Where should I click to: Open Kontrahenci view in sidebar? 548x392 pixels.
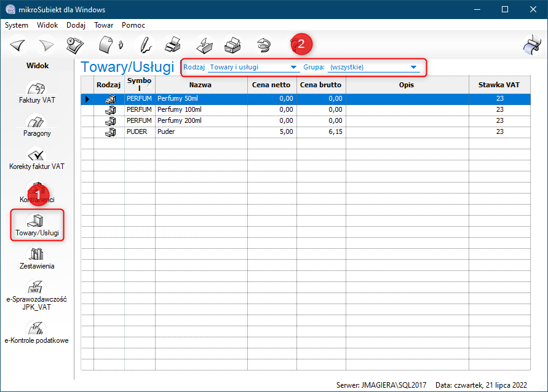37,193
